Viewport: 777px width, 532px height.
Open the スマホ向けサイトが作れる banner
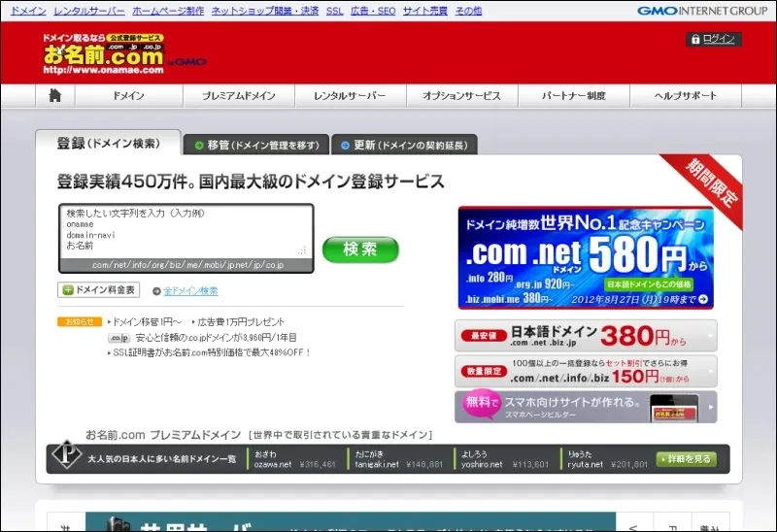tap(586, 407)
